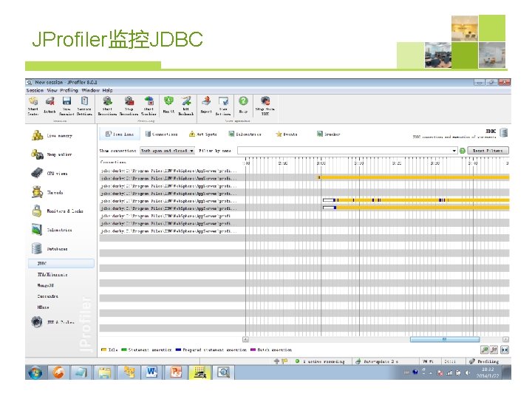Click the Save Snapshot floppy icon
This screenshot has width=532, height=399.
[66, 106]
